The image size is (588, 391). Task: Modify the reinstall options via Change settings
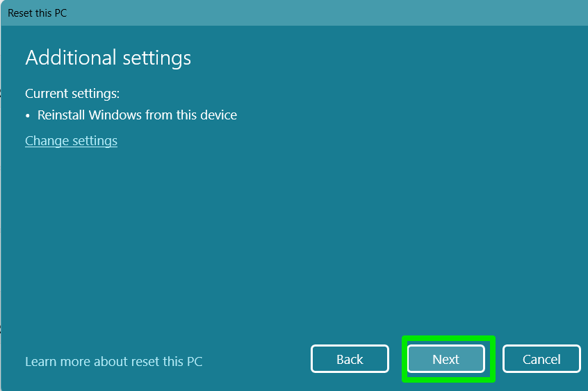pos(71,141)
